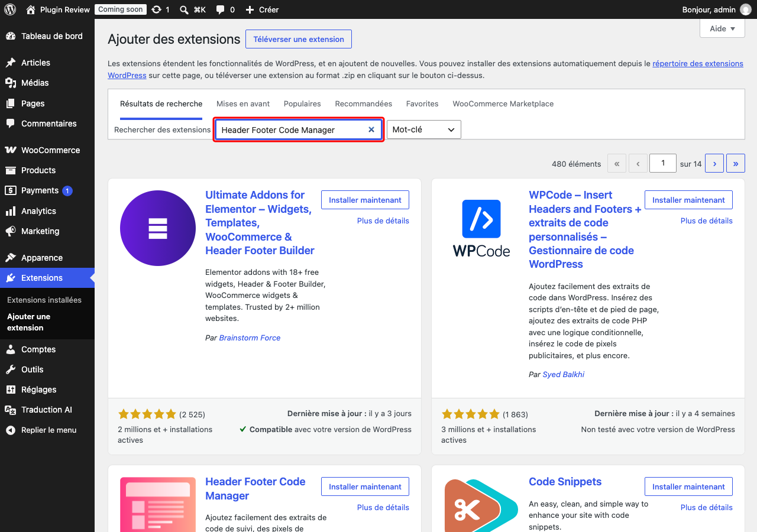This screenshot has width=757, height=532.
Task: Open the comments bubble icon in admin bar
Action: 220,9
